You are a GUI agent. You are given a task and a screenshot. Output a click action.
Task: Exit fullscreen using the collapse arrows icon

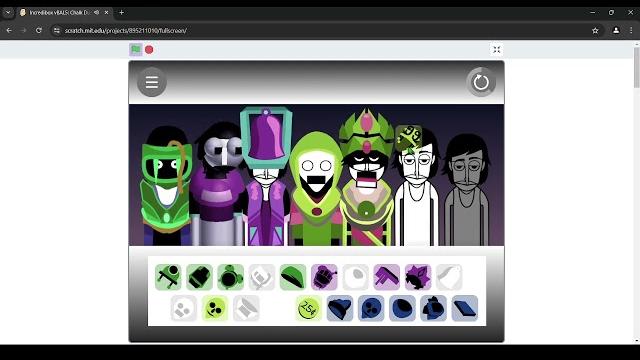[496, 49]
